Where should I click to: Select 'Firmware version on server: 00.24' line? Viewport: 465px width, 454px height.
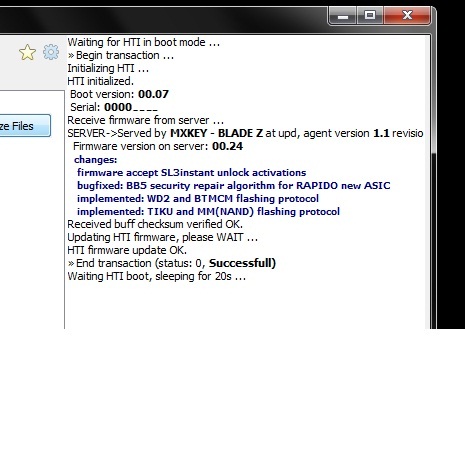(x=158, y=146)
